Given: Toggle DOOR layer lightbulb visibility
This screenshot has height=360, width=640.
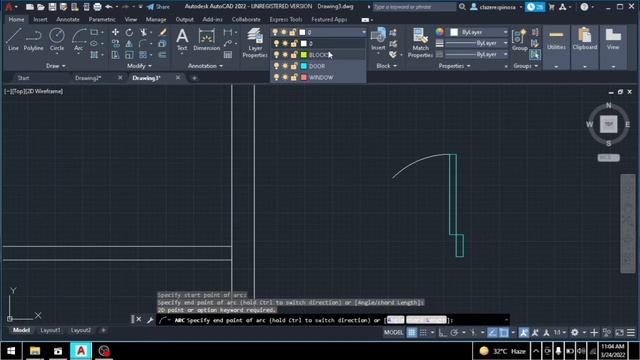Looking at the screenshot, I should (x=276, y=66).
